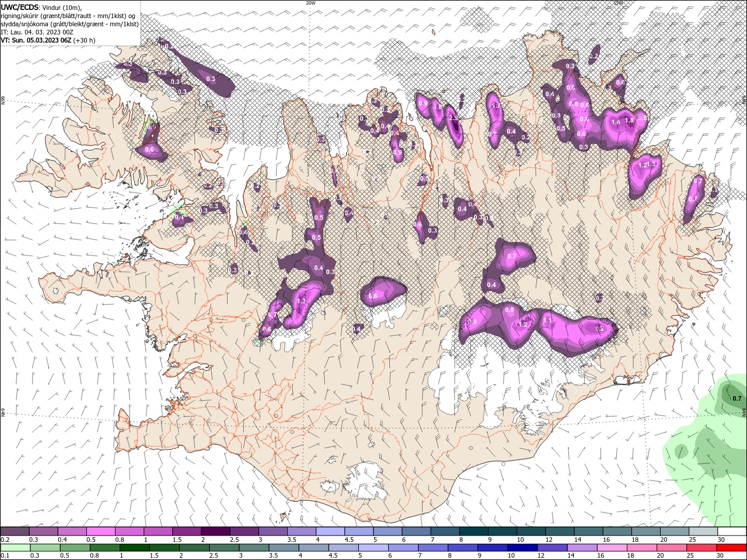Screen dimensions: 747x560
Task: Pick the darkest green swatch labeled 1
Action: [x=134, y=548]
